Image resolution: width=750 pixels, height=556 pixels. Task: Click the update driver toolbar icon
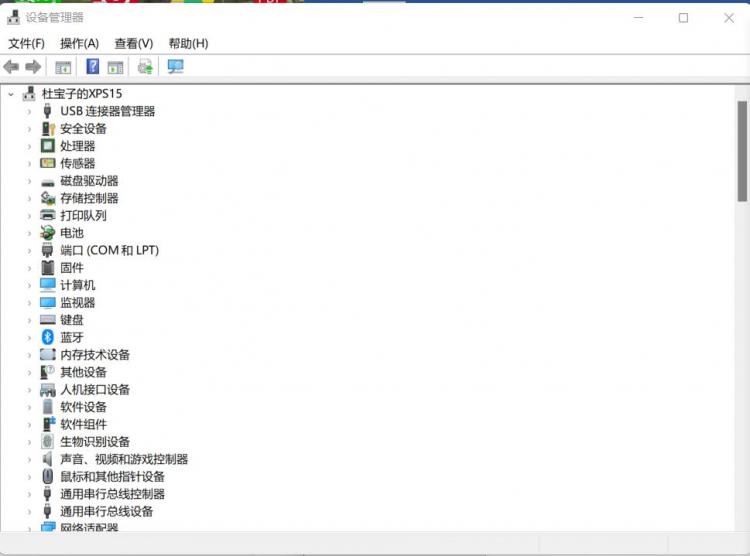click(145, 67)
